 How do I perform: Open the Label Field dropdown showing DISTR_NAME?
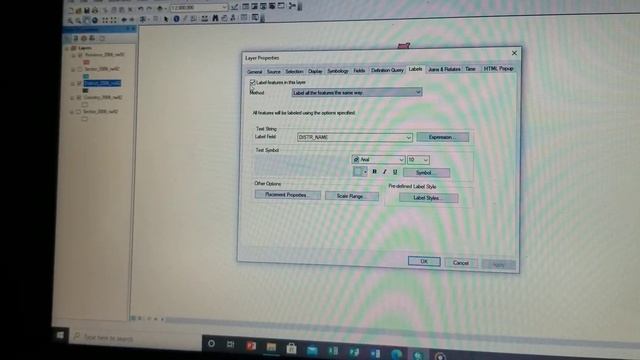(355, 138)
